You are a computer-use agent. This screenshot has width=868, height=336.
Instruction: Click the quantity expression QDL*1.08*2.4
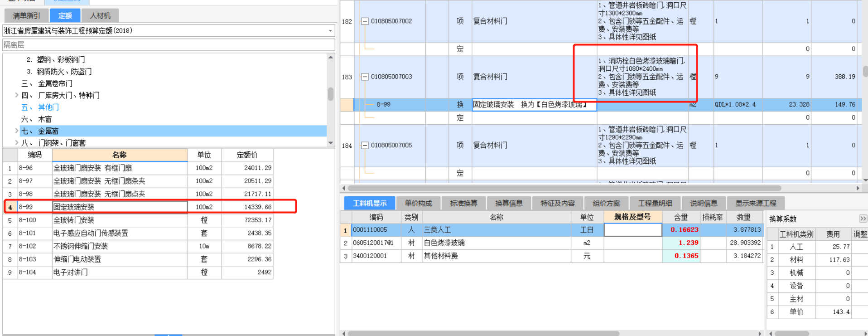[x=735, y=105]
